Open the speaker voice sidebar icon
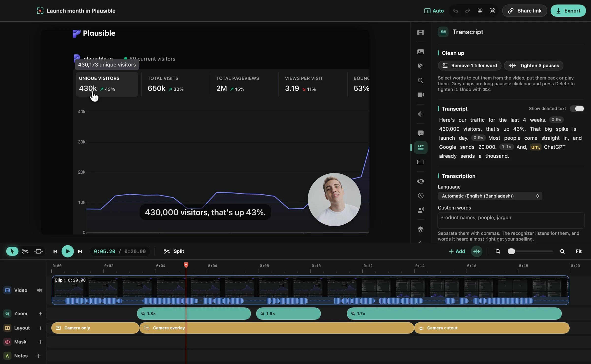Screen dimensions: 591x364 point(421,210)
